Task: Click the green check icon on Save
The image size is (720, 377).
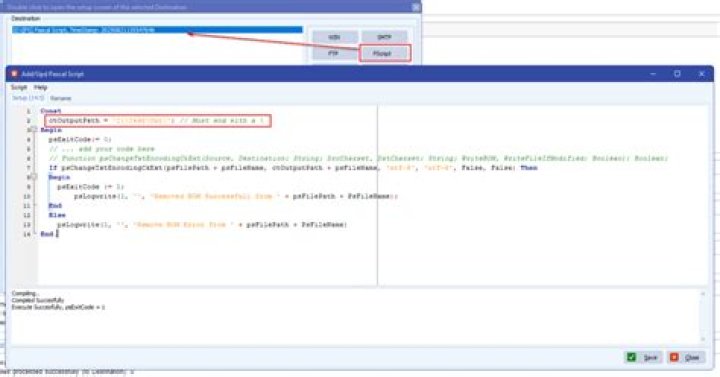Action: point(631,357)
